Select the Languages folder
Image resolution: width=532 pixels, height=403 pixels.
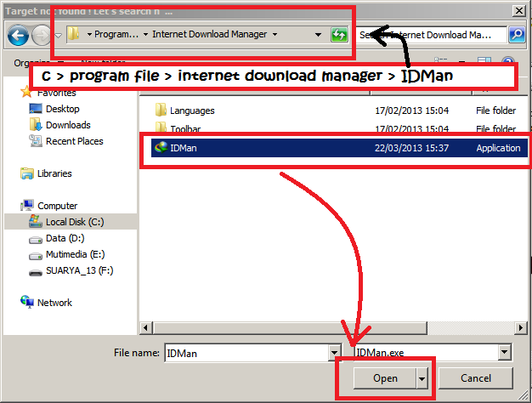(x=192, y=111)
